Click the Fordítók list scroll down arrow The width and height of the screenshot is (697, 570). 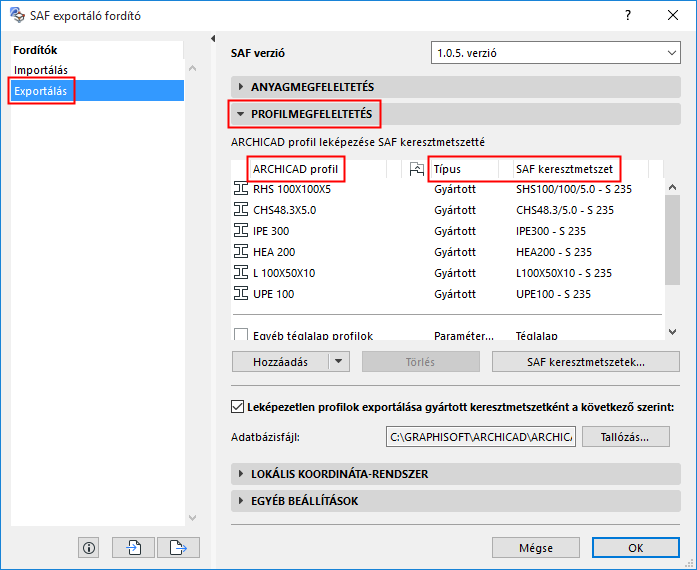tap(192, 518)
